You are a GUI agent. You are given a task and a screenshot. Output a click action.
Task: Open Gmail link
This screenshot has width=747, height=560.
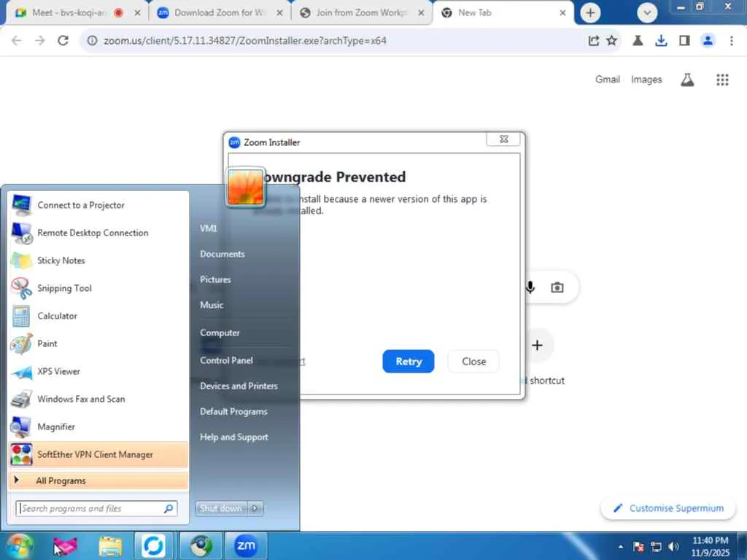click(x=608, y=79)
